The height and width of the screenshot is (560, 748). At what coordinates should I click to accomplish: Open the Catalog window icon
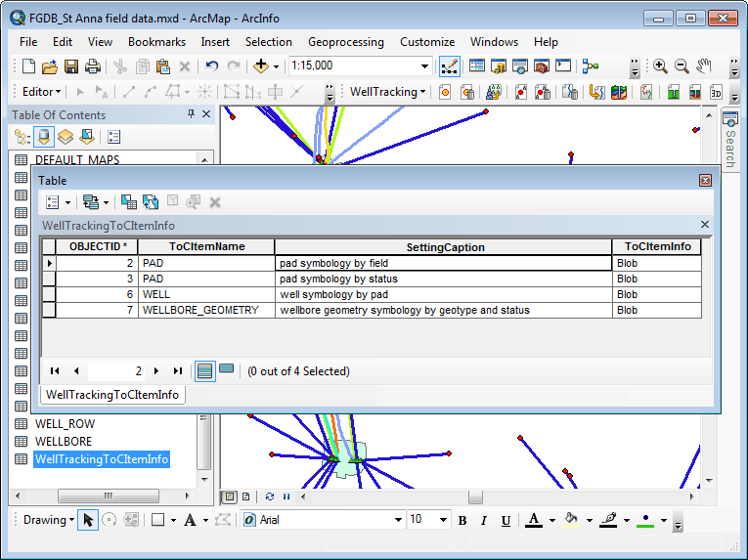498,66
